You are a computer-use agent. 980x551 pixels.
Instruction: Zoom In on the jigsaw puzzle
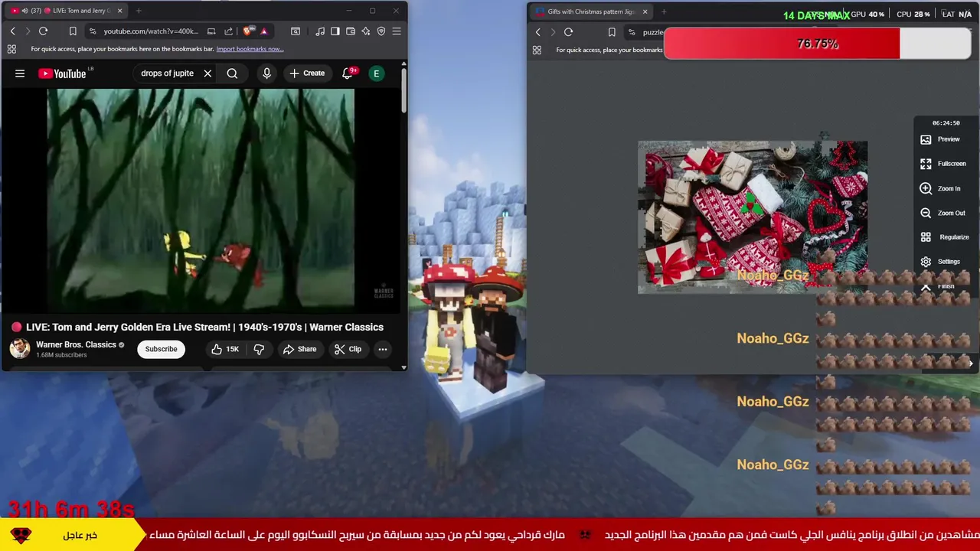(x=942, y=188)
